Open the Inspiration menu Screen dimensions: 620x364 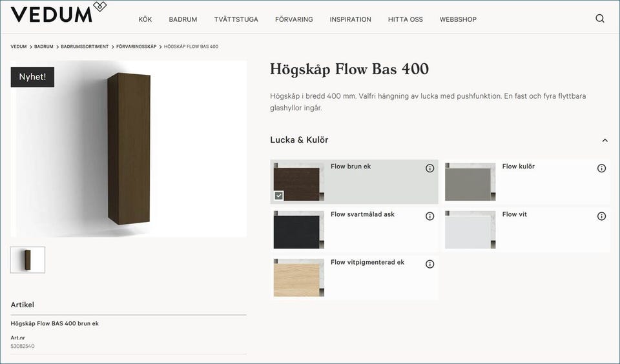[350, 19]
